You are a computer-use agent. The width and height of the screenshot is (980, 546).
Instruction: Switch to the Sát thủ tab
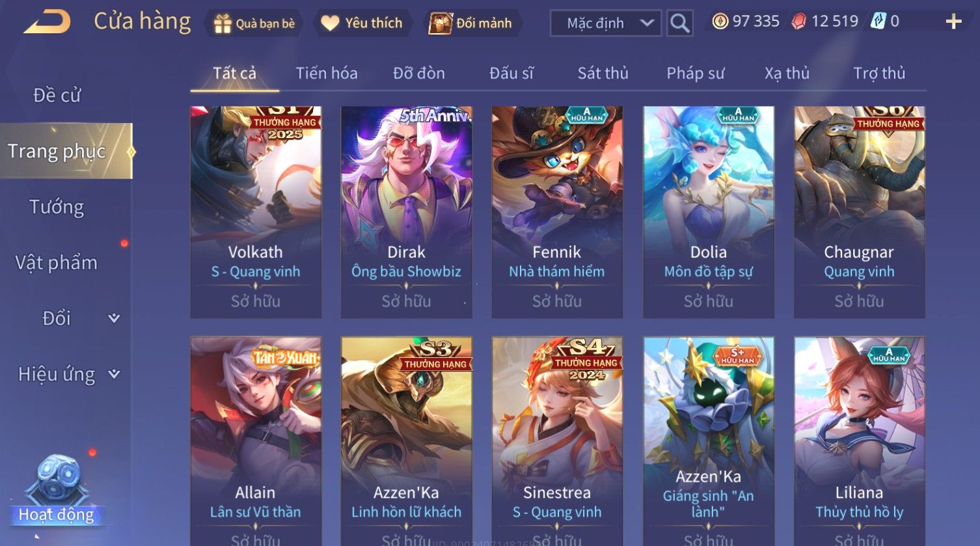coord(603,73)
